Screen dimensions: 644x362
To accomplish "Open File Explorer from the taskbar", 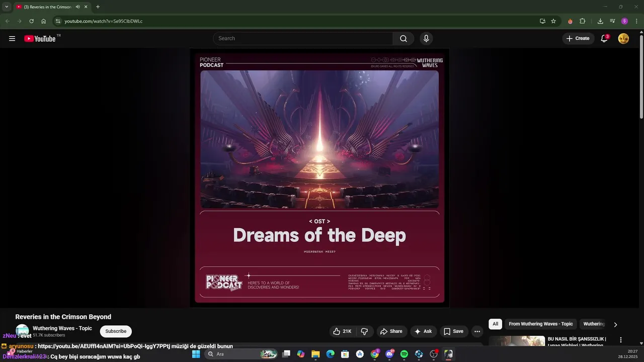I will tap(315, 354).
